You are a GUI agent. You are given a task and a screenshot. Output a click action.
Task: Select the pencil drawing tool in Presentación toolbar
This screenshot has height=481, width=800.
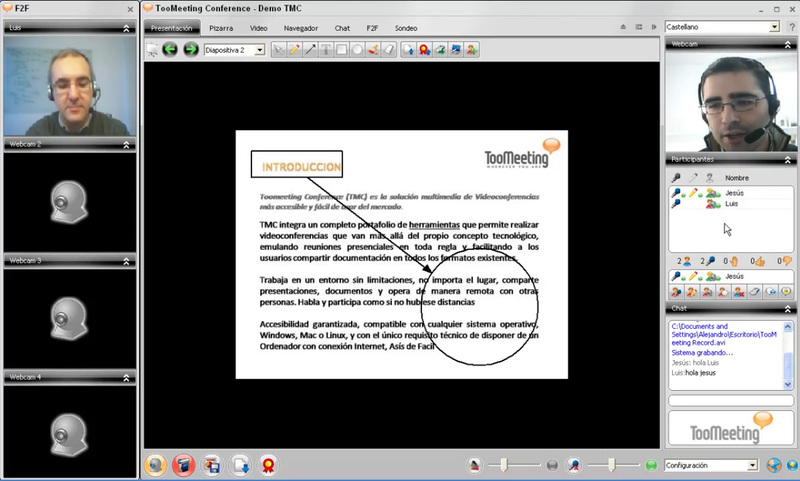click(294, 49)
